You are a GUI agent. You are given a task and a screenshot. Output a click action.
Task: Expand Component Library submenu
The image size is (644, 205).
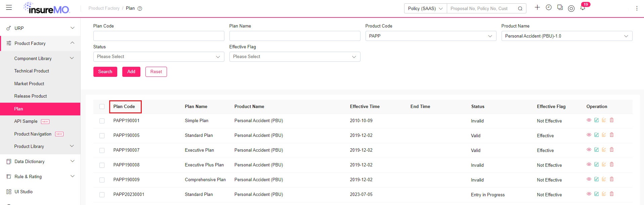40,58
